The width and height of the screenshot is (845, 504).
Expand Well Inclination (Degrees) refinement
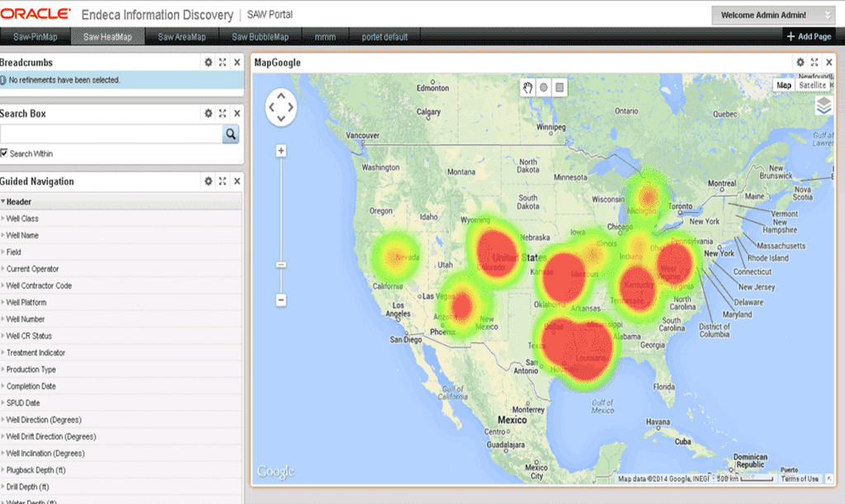3,453
